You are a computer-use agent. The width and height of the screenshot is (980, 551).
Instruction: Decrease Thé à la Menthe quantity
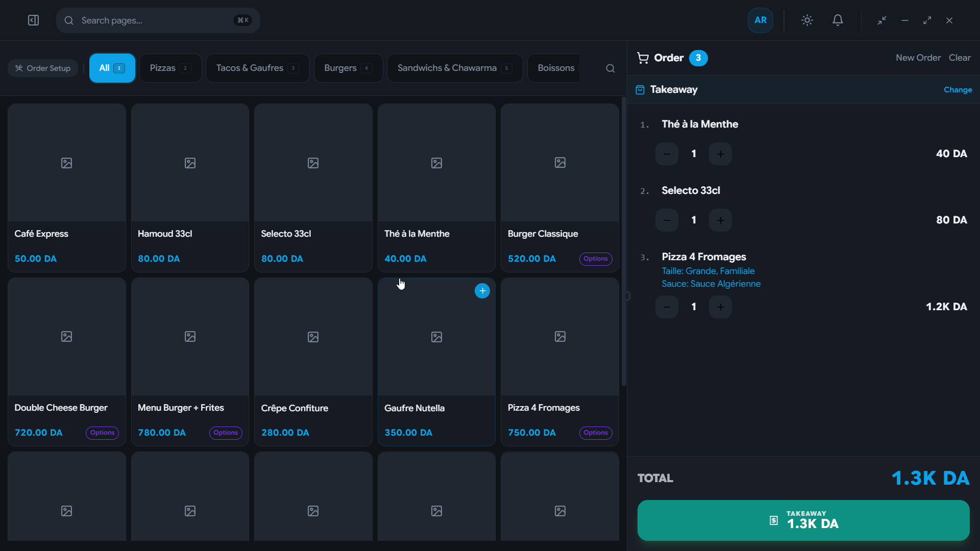667,154
